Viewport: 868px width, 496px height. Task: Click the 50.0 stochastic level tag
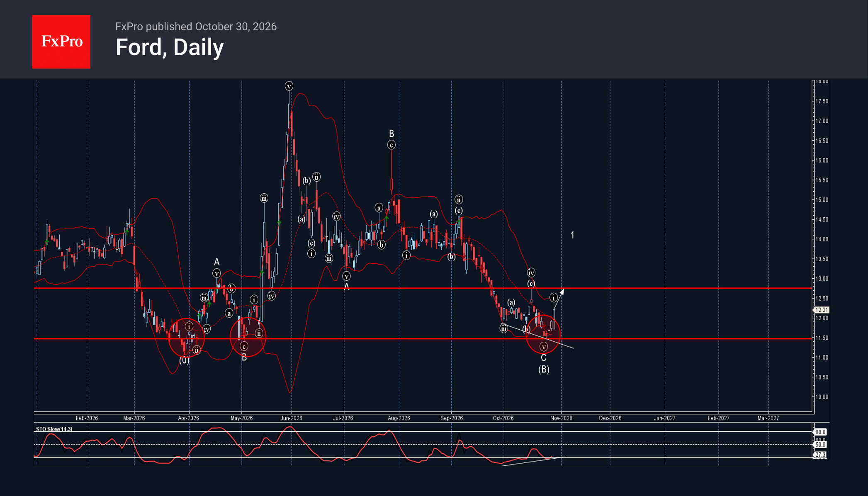(x=820, y=445)
